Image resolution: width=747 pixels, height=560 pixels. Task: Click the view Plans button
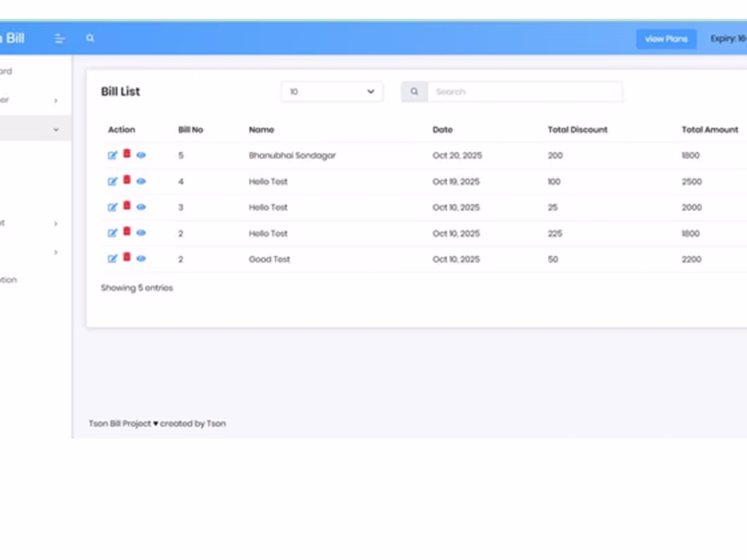(x=666, y=39)
